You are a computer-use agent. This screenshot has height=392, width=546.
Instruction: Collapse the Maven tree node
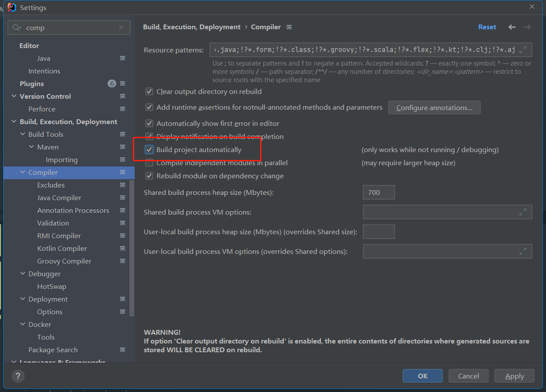coord(31,147)
